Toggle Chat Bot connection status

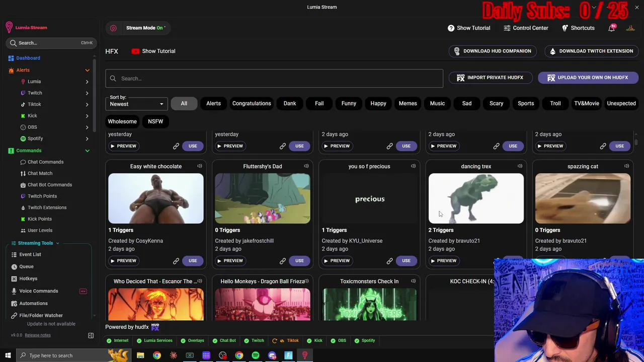224,340
